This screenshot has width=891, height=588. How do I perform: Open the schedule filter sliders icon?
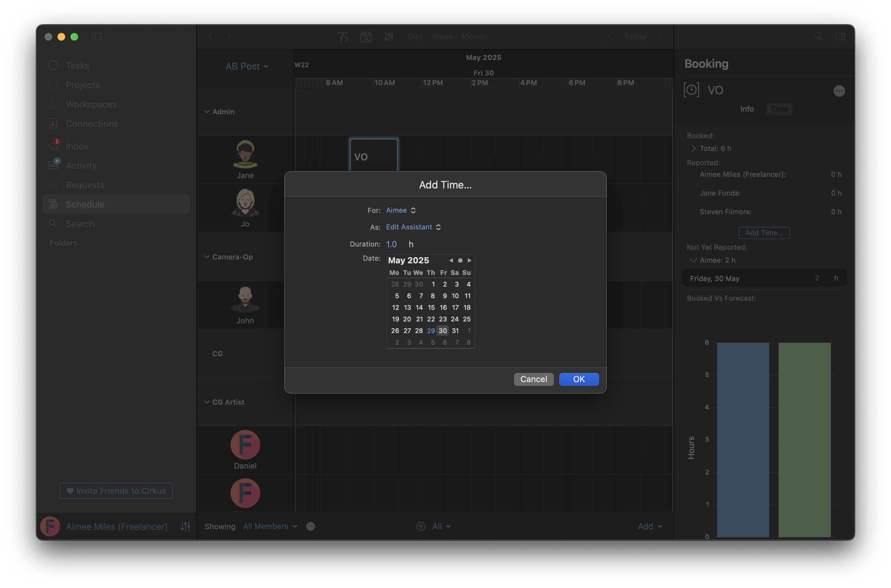coord(389,37)
